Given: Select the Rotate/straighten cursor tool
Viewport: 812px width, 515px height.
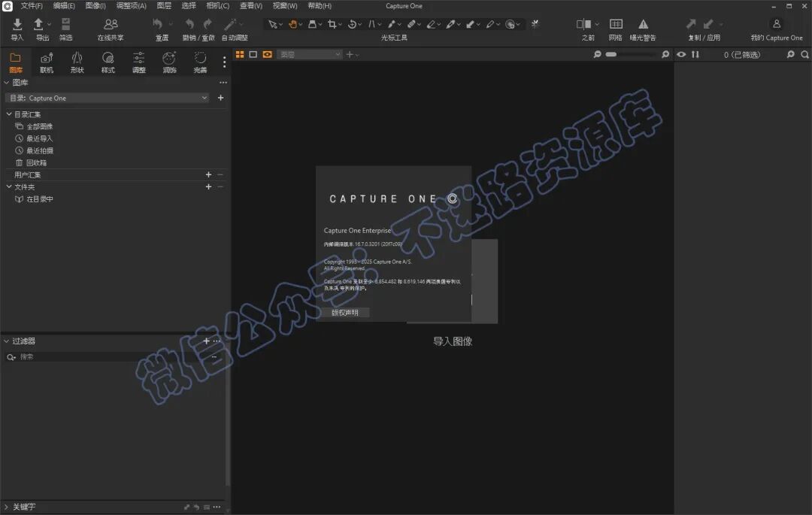Looking at the screenshot, I should pos(352,24).
